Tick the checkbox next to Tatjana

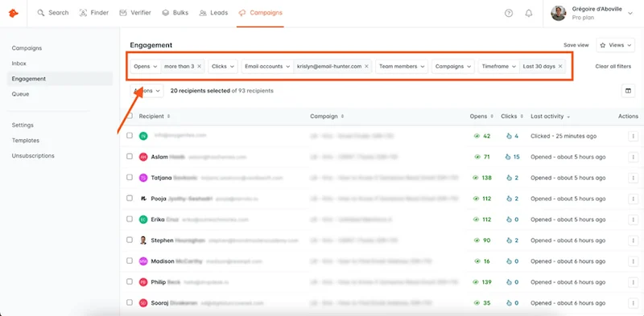pos(130,177)
